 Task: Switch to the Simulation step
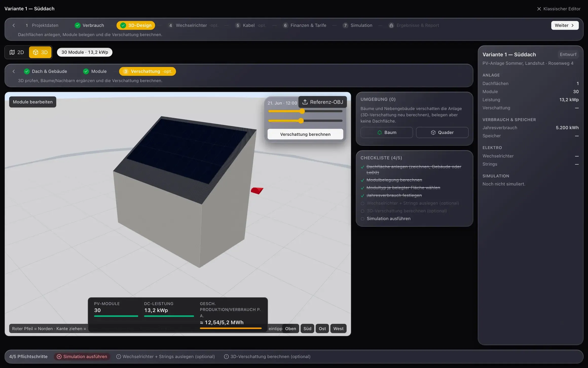[358, 25]
